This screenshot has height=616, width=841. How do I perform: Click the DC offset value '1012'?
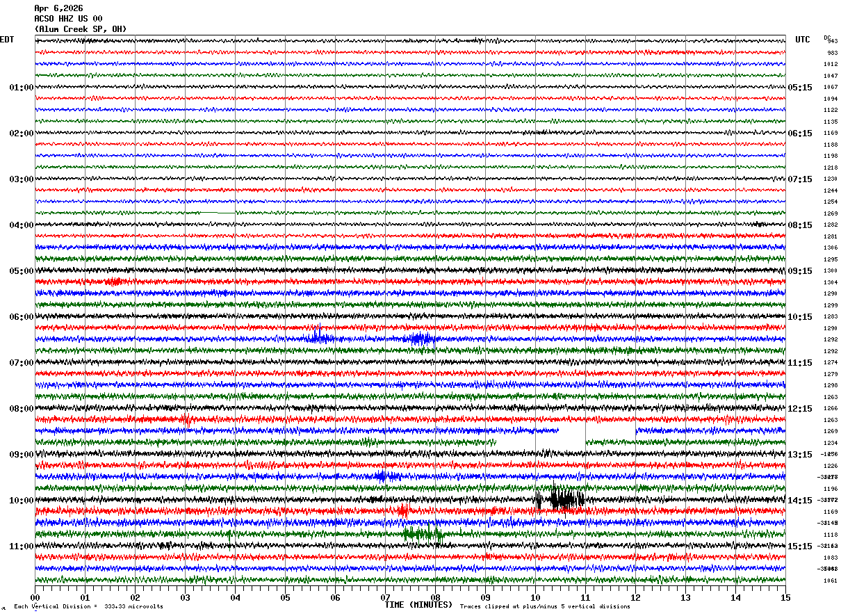tap(831, 65)
